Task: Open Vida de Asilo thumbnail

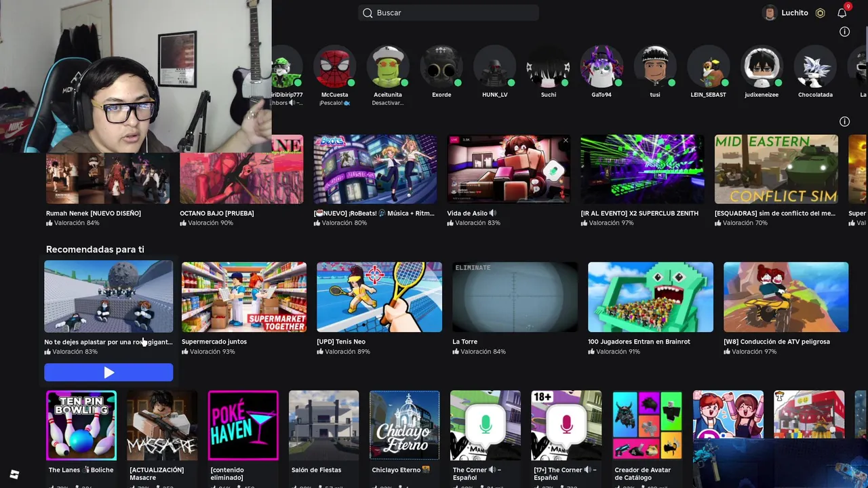Action: pyautogui.click(x=509, y=169)
